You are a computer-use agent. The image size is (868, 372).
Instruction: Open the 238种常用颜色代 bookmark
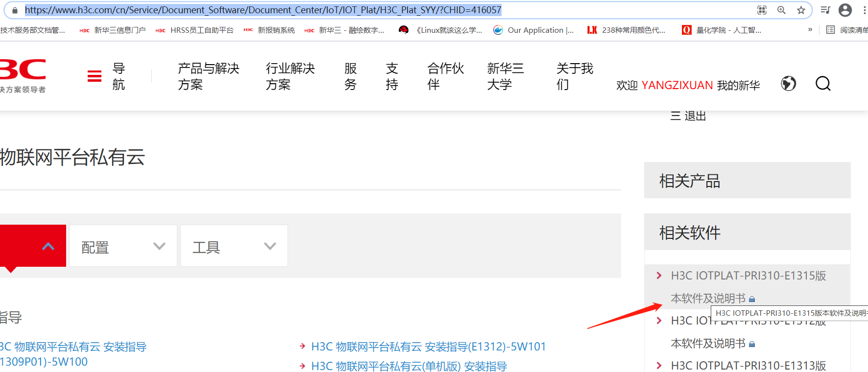coord(626,30)
